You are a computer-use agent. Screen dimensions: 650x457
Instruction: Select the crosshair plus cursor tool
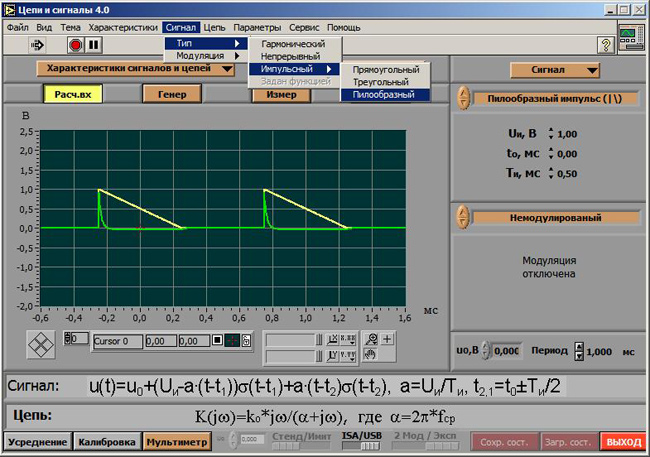tap(387, 339)
